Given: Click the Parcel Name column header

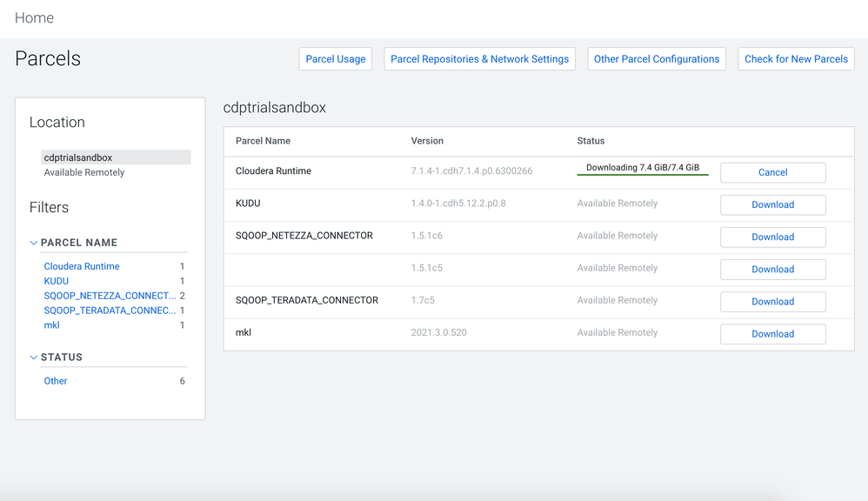Looking at the screenshot, I should (x=263, y=141).
